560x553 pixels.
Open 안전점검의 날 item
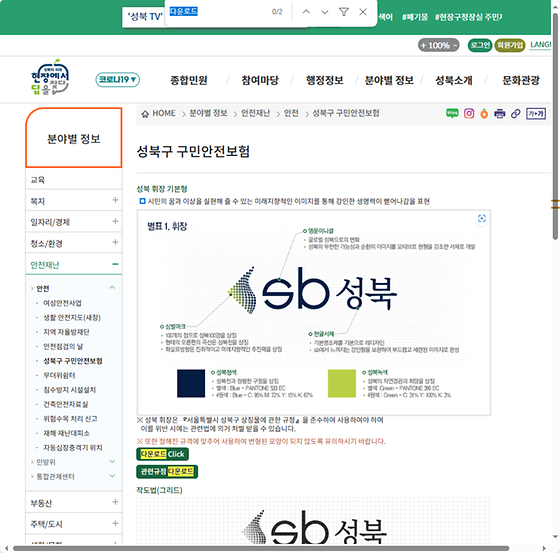click(63, 347)
